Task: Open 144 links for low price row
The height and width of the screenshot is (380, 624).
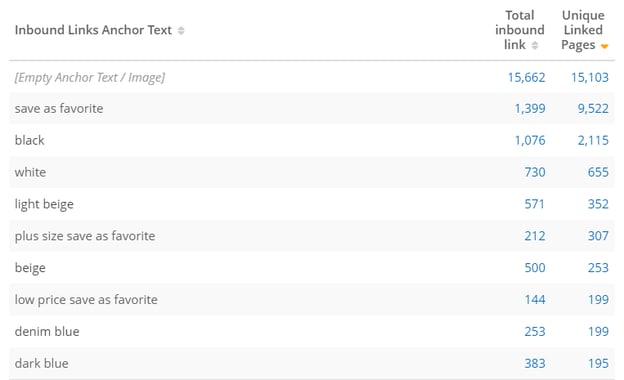Action: pyautogui.click(x=534, y=299)
